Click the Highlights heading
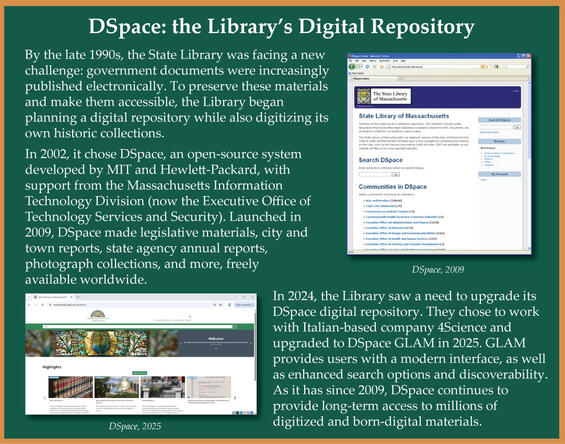 point(52,367)
